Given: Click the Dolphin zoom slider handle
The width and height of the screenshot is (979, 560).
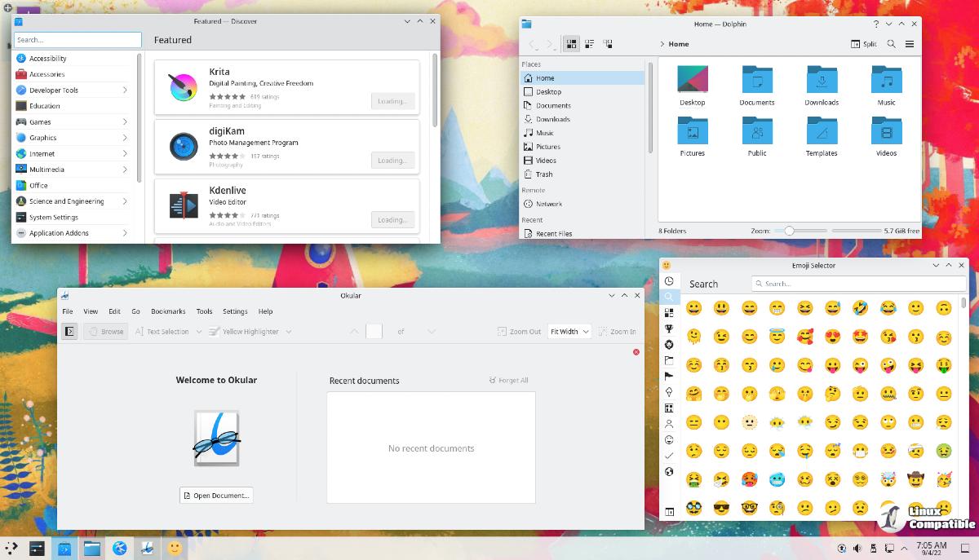Looking at the screenshot, I should coord(789,231).
